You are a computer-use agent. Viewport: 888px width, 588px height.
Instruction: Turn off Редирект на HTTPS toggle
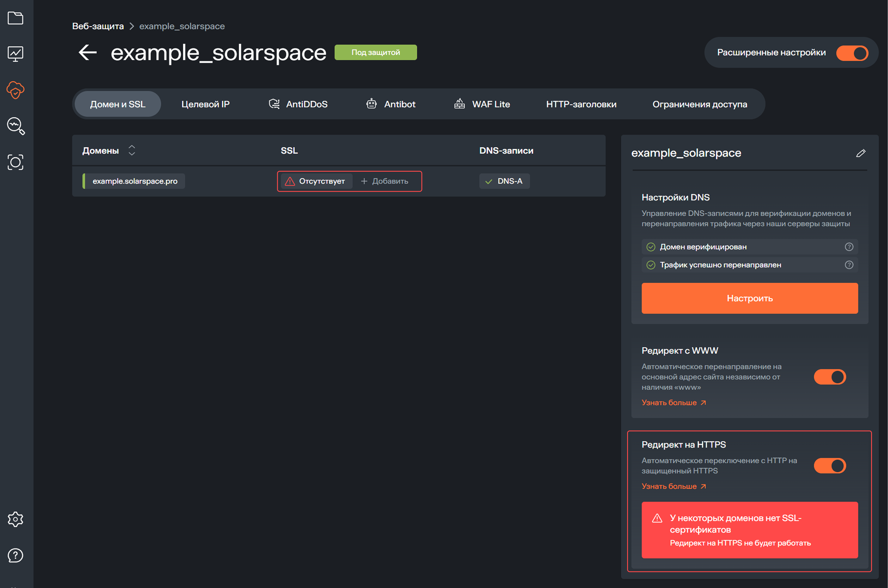pos(830,465)
